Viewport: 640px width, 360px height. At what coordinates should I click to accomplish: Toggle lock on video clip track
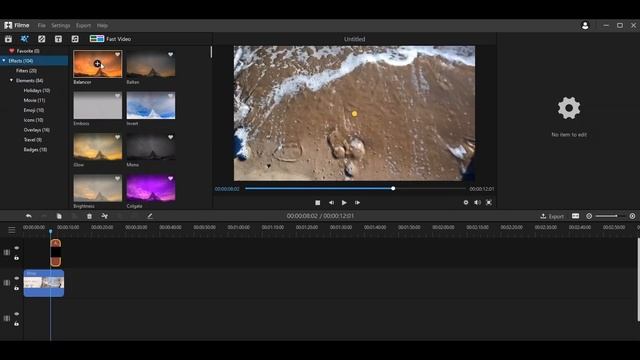point(17,288)
